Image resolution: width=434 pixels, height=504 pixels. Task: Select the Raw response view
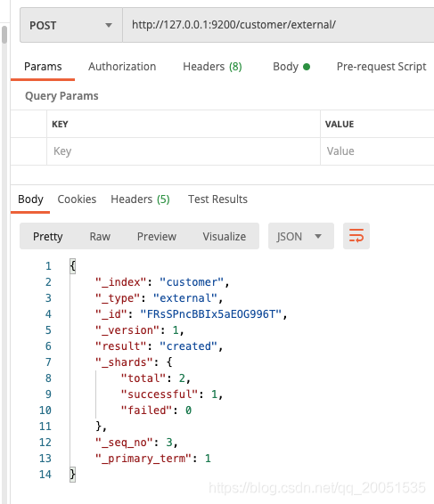click(x=100, y=236)
